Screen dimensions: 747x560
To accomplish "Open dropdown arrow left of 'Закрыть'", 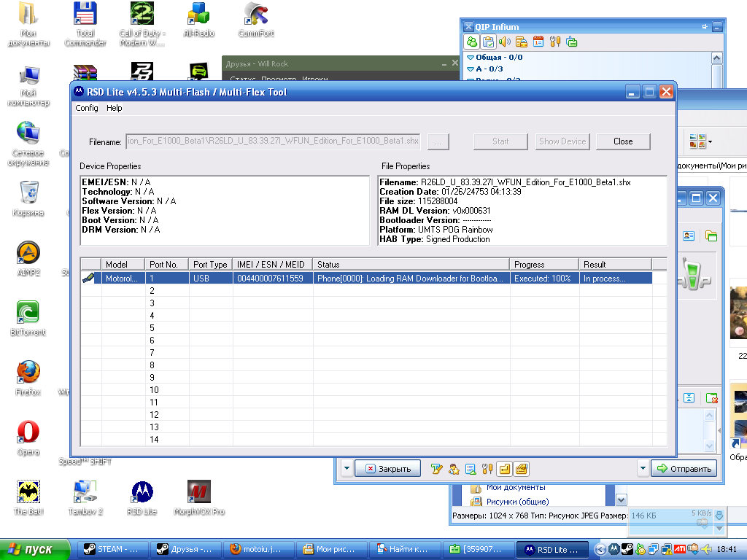I will pos(347,469).
